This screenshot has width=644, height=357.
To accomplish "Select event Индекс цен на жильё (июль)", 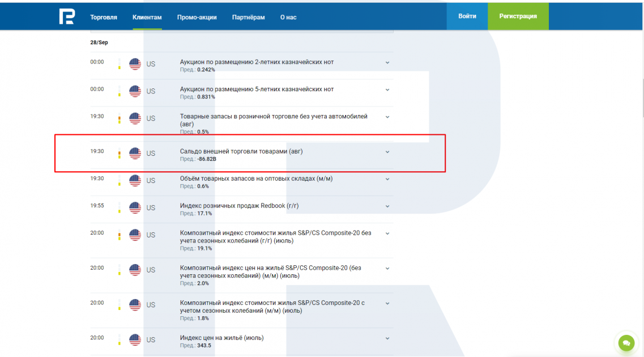I will point(222,338).
